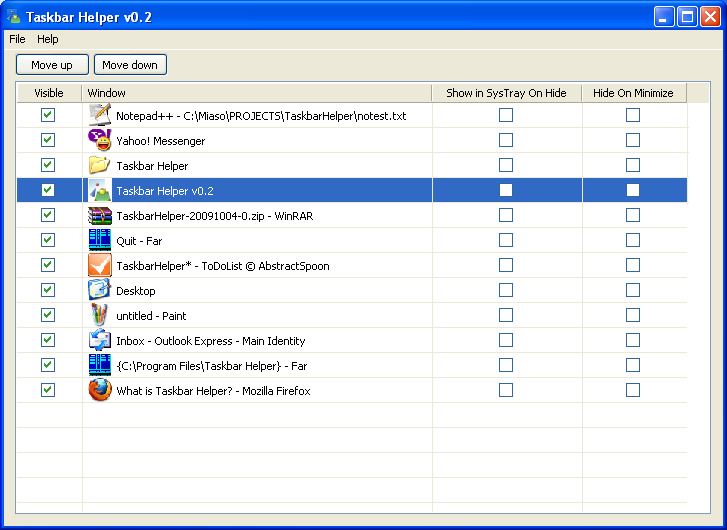Select What is Taskbar Helper? - Mozilla Firefox text
The image size is (727, 530).
(213, 391)
